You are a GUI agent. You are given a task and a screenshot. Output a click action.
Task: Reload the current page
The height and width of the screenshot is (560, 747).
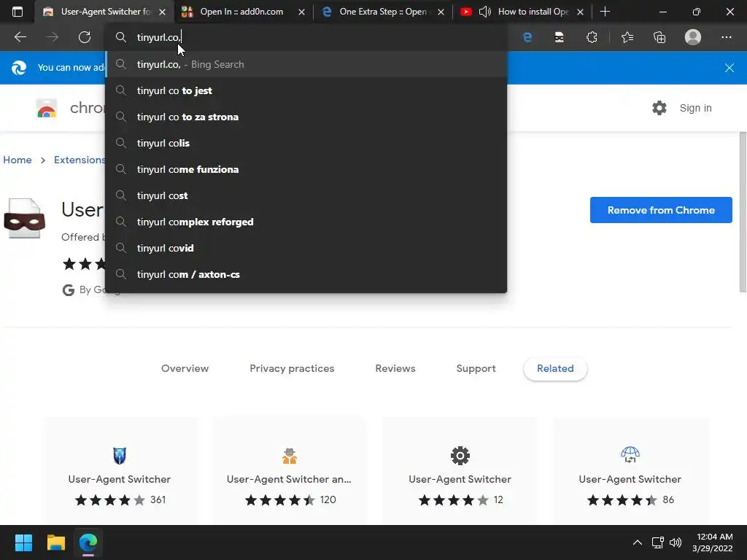click(x=85, y=37)
